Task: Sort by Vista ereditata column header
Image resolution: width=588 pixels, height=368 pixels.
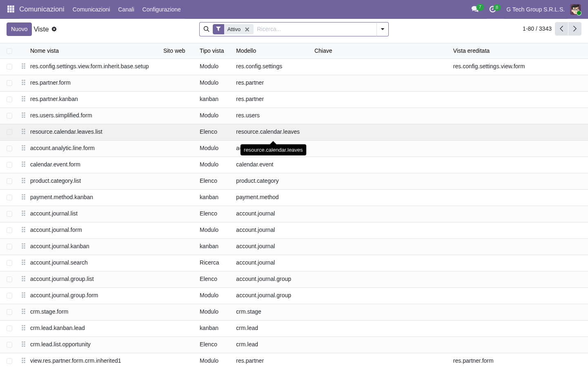Action: point(471,51)
